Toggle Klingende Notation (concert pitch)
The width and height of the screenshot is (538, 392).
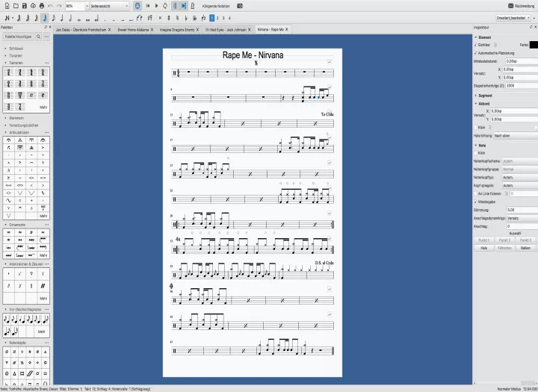click(x=216, y=6)
